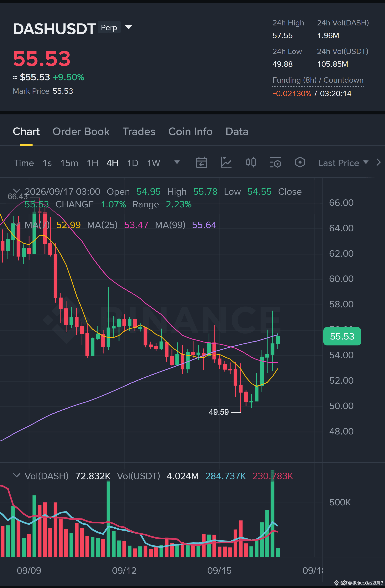Image resolution: width=385 pixels, height=588 pixels.
Task: Click the hexagon chart tool icon
Action: click(300, 162)
